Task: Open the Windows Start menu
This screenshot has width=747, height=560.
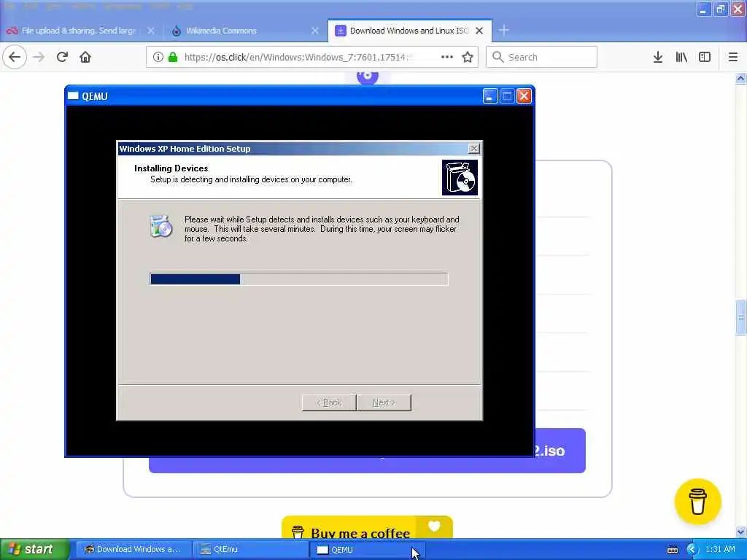Action: pos(34,550)
